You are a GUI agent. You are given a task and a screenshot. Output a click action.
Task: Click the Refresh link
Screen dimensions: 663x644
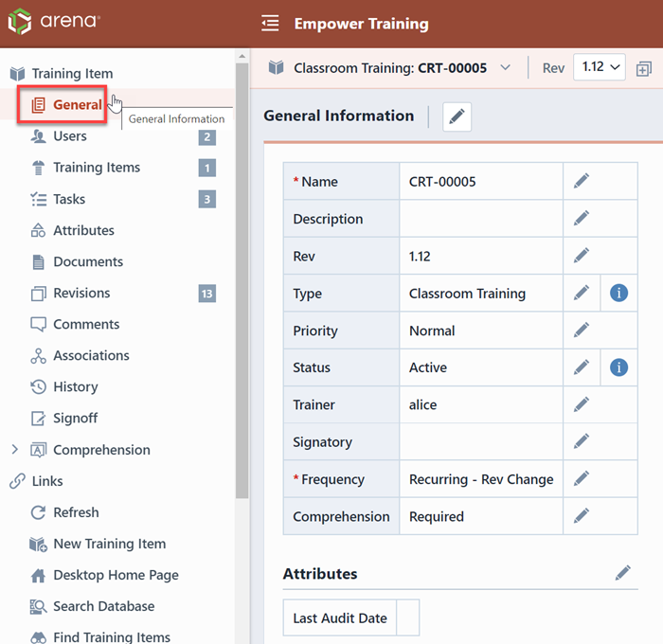75,512
